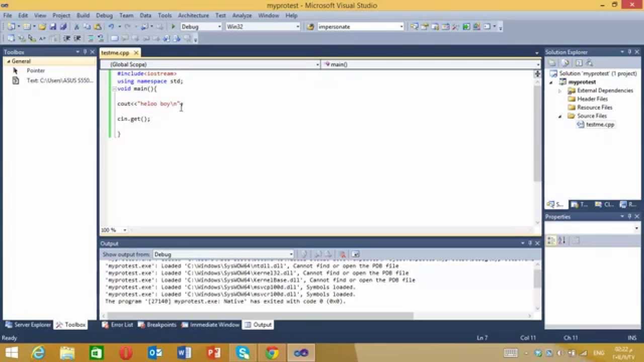
Task: Click the Redo toolbar icon
Action: pyautogui.click(x=128, y=27)
